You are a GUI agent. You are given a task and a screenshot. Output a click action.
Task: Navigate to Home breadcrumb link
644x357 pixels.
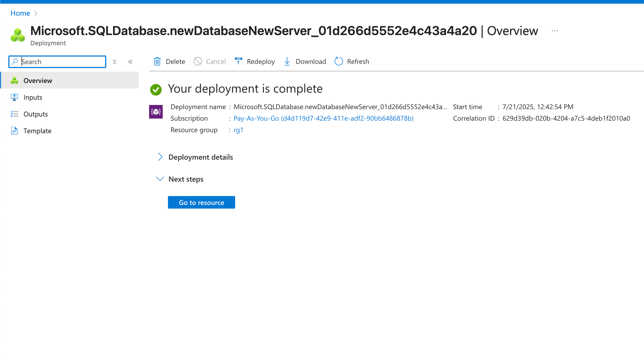point(20,13)
